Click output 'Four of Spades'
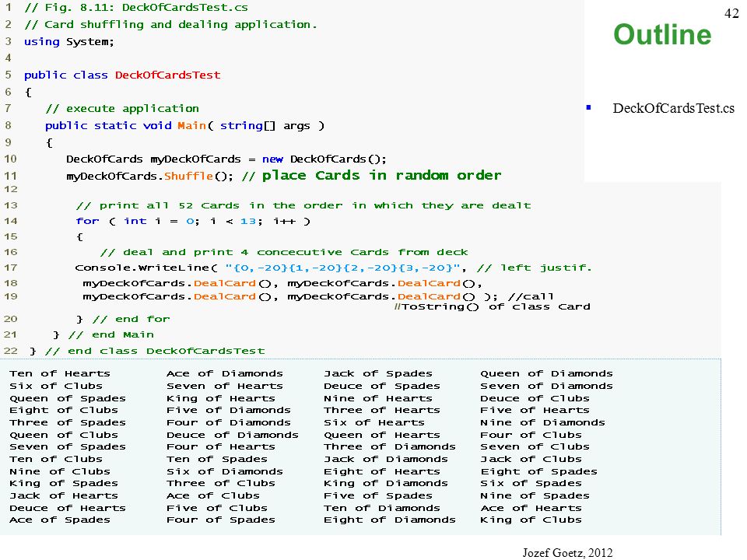This screenshot has width=747, height=560. (220, 520)
